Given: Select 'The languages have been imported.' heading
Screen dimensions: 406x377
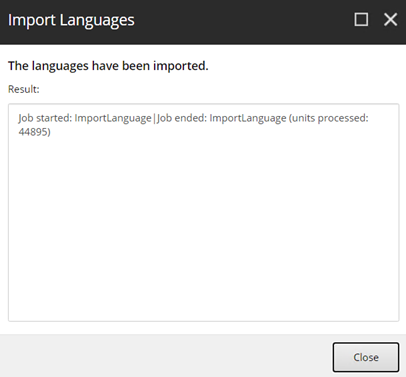Looking at the screenshot, I should tap(108, 66).
